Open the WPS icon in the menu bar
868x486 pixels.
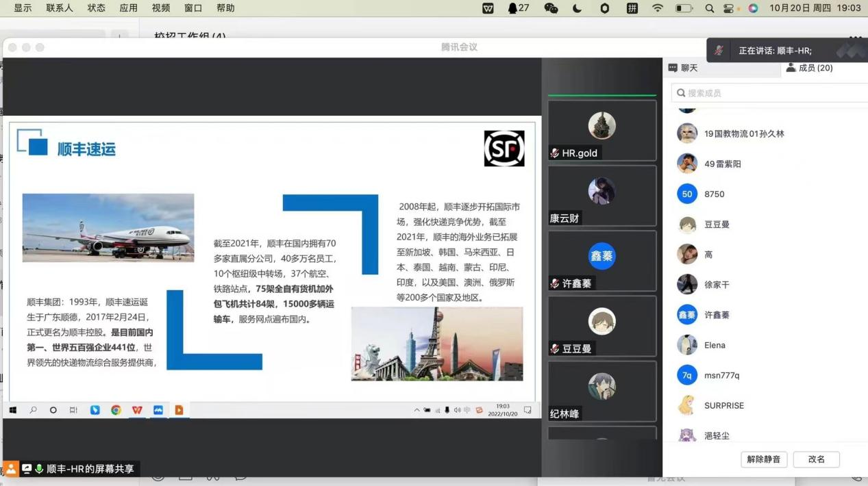[x=488, y=8]
